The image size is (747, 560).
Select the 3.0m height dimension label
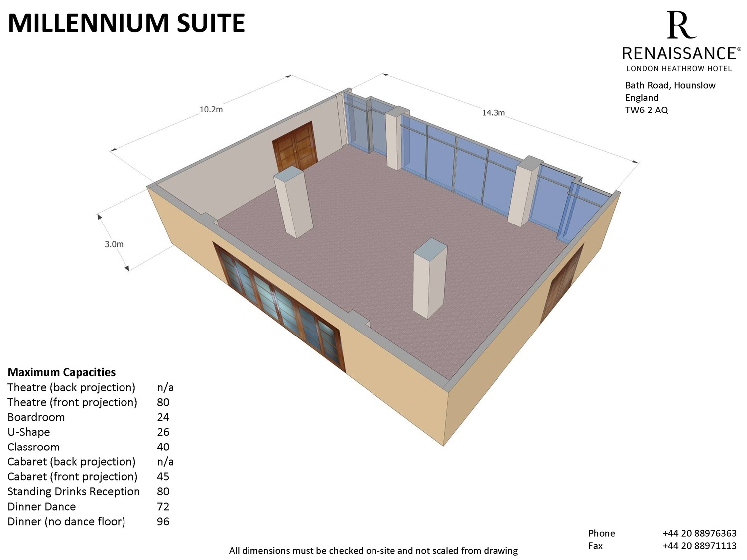click(114, 244)
